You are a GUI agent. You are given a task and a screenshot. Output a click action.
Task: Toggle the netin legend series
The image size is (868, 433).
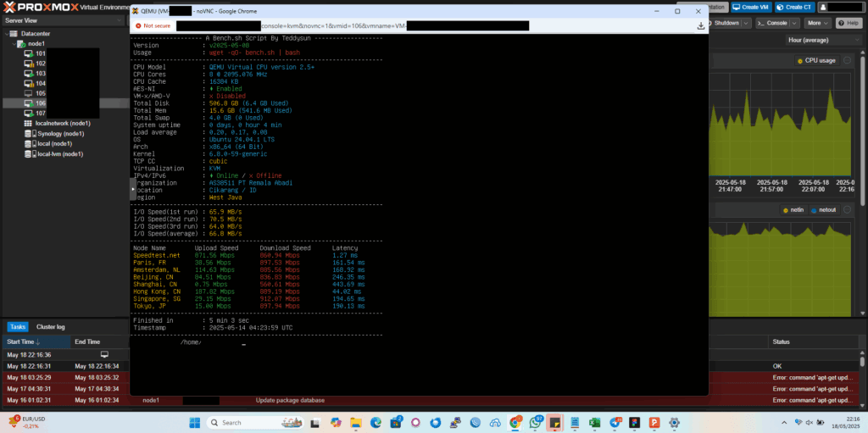(793, 210)
